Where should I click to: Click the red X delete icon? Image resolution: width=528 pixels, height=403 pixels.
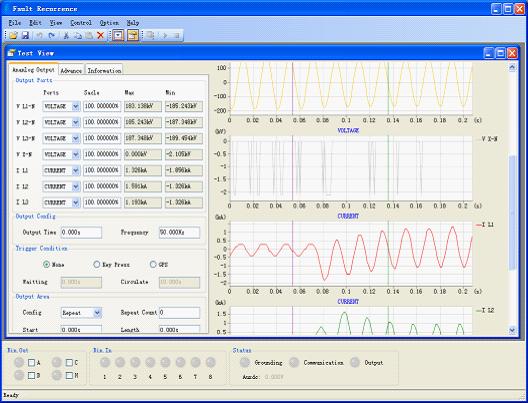[x=100, y=35]
